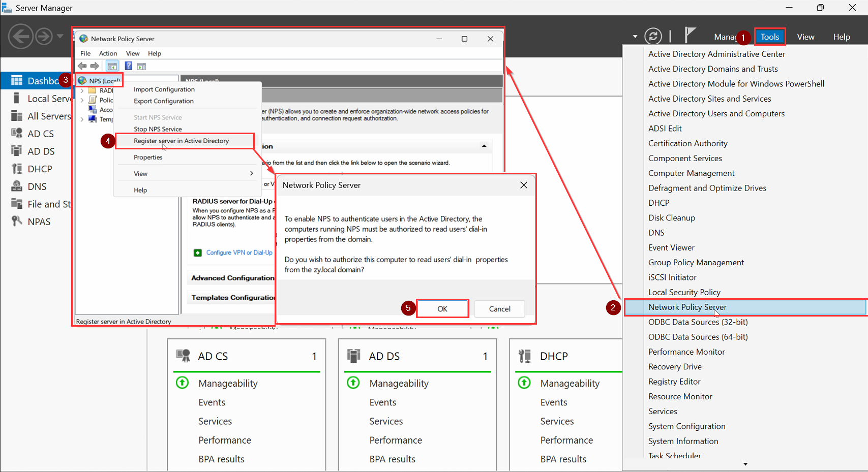The width and height of the screenshot is (868, 472).
Task: Open the Tools menu in Server Manager
Action: coord(770,37)
